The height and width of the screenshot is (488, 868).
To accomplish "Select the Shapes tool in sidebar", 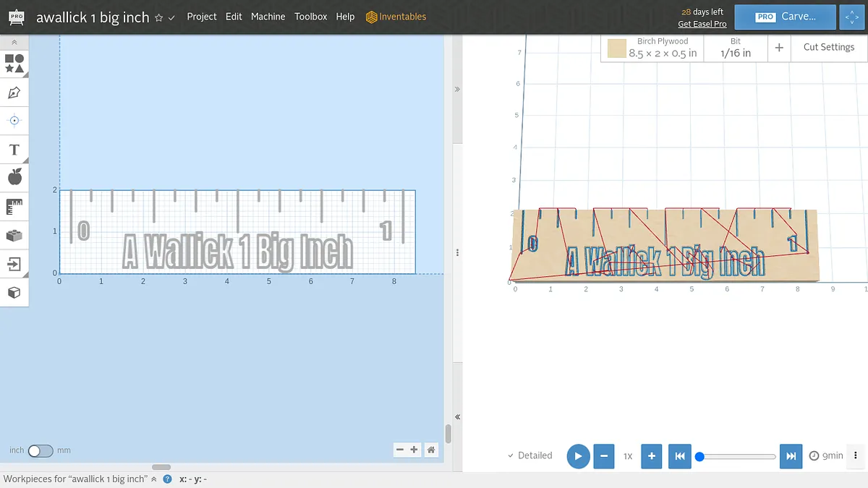I will pyautogui.click(x=14, y=64).
